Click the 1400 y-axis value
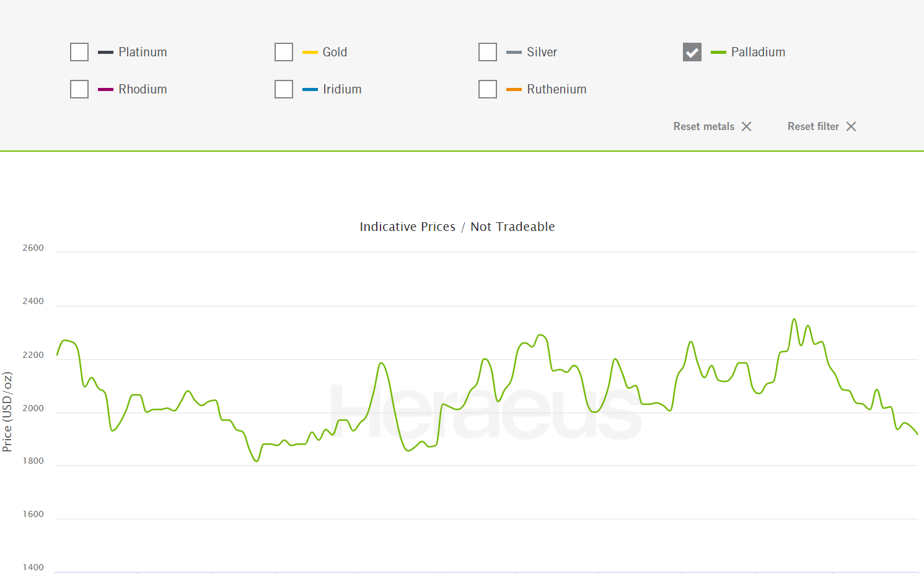Image resolution: width=924 pixels, height=574 pixels. point(33,567)
